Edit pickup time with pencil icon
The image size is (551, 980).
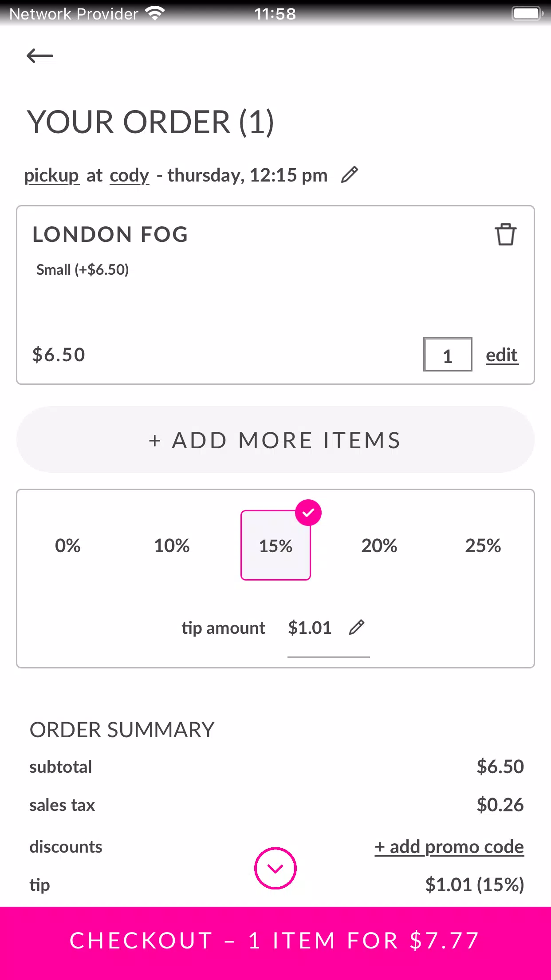[350, 174]
